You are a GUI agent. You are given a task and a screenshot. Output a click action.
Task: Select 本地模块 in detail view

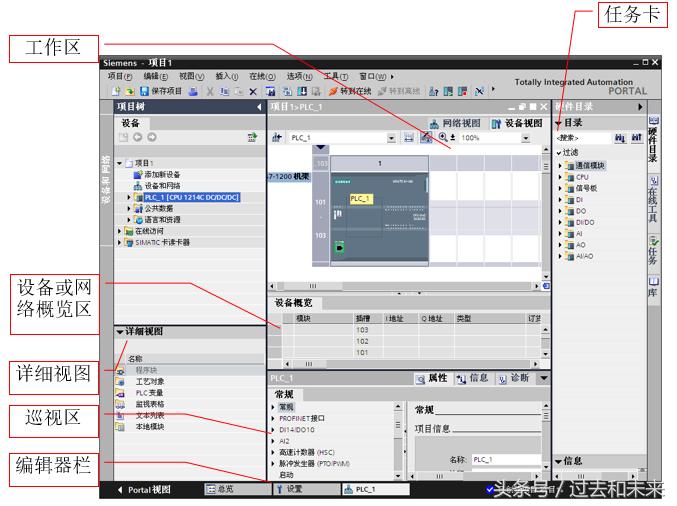(149, 427)
